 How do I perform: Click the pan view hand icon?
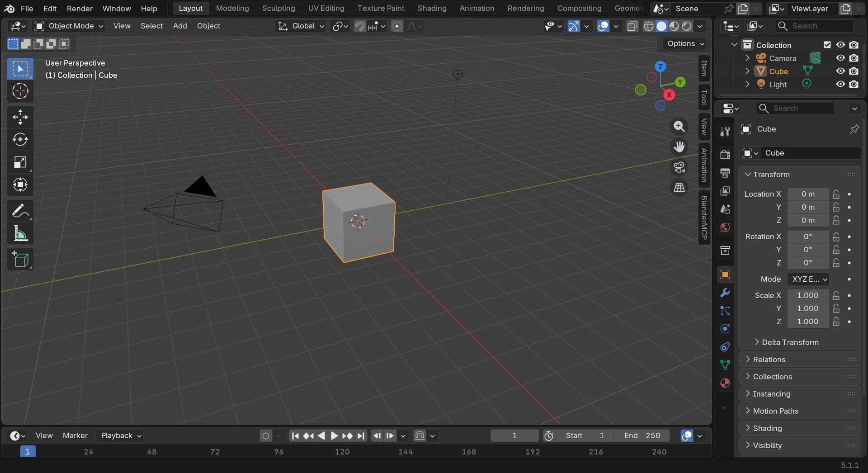(679, 147)
